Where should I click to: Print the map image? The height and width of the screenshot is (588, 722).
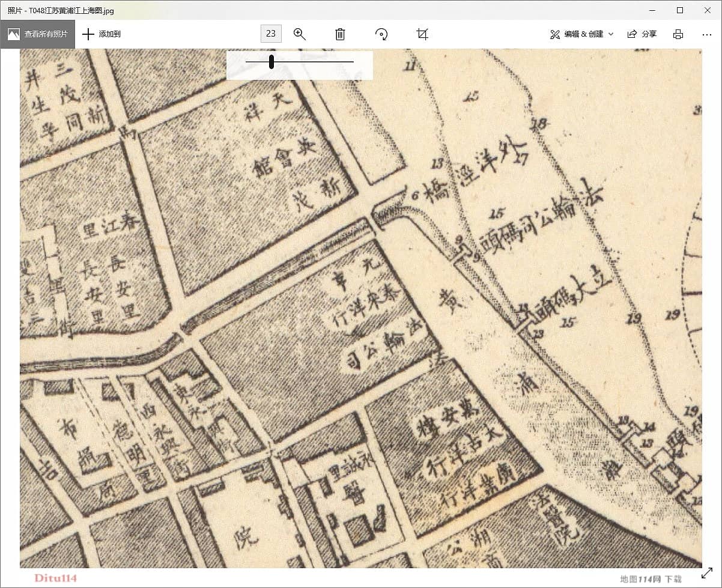678,34
